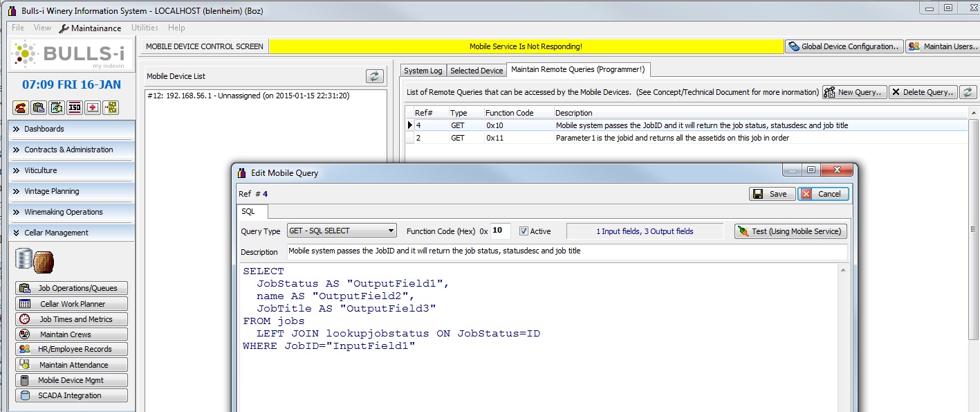Refresh the Mobile Device List
The height and width of the screenshot is (412, 980).
click(375, 76)
